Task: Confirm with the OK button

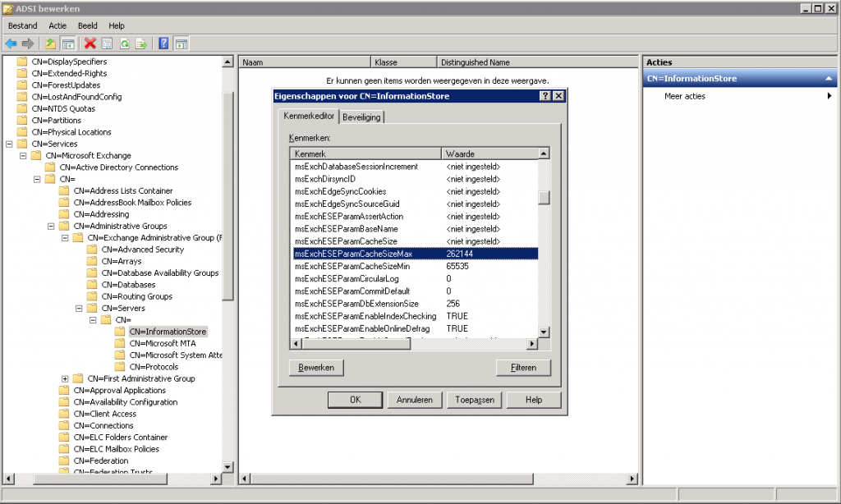Action: (x=355, y=400)
